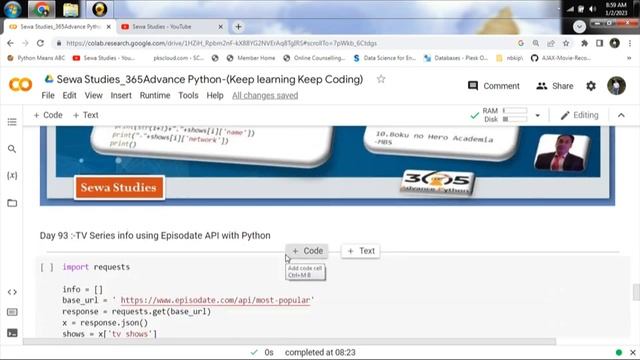Open the Edit menu

[x=69, y=95]
